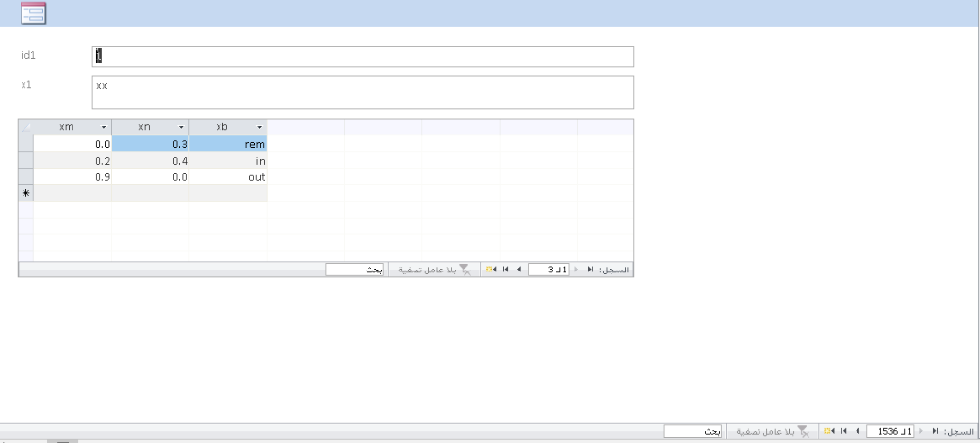Screen dimensions: 980x443
Task: Open xb column dropdown arrow
Action: pyautogui.click(x=259, y=127)
